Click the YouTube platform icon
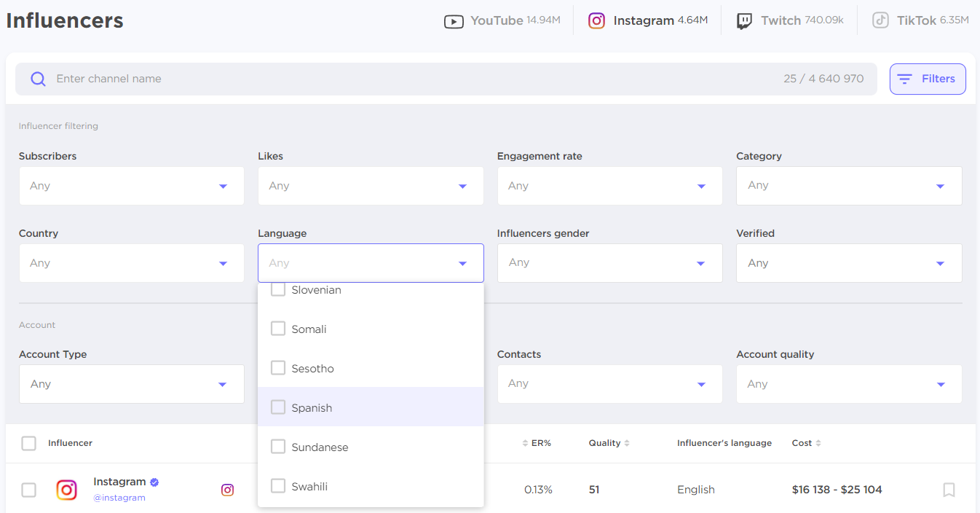Screen dimensions: 980x513 click(x=454, y=21)
